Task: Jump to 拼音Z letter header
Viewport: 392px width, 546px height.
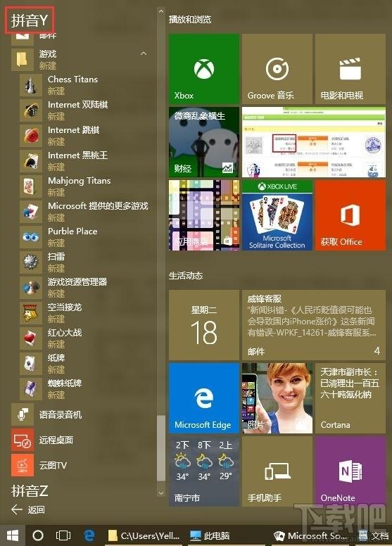Action: 30,490
